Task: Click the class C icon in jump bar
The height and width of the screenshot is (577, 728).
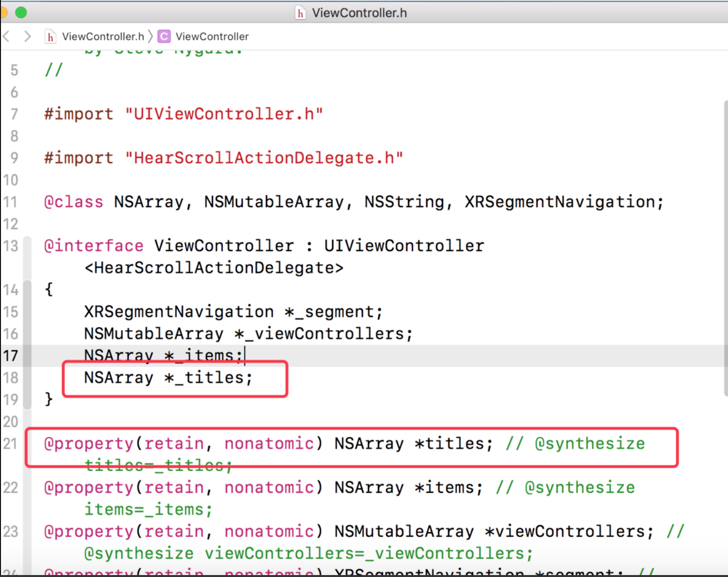Action: (164, 37)
